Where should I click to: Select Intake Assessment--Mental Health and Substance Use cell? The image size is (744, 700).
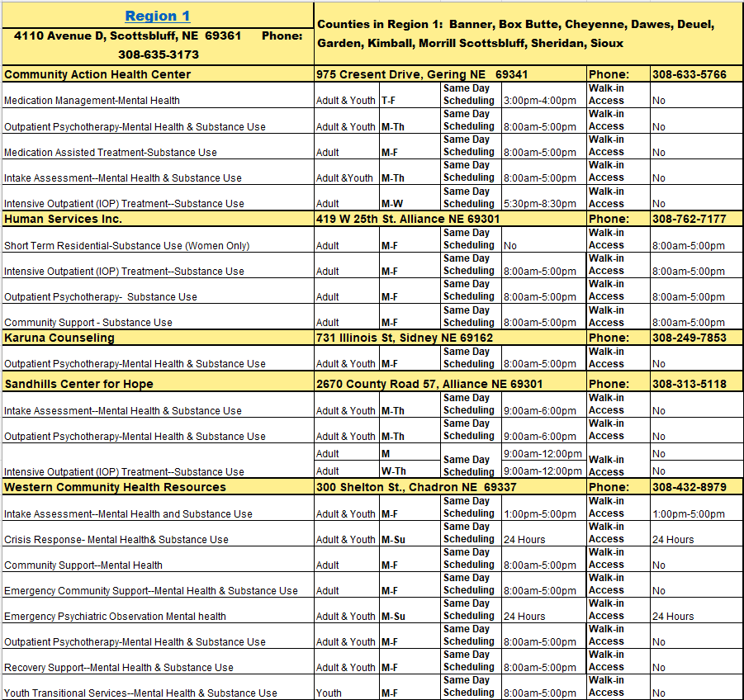point(158,508)
